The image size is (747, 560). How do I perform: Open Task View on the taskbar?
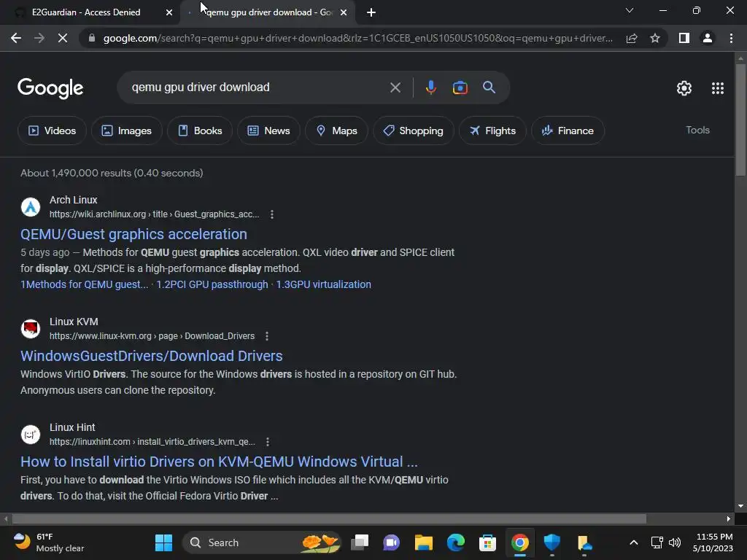(360, 542)
